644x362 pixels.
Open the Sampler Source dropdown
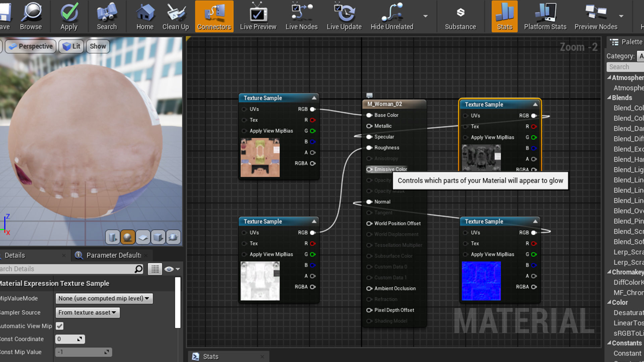click(87, 312)
